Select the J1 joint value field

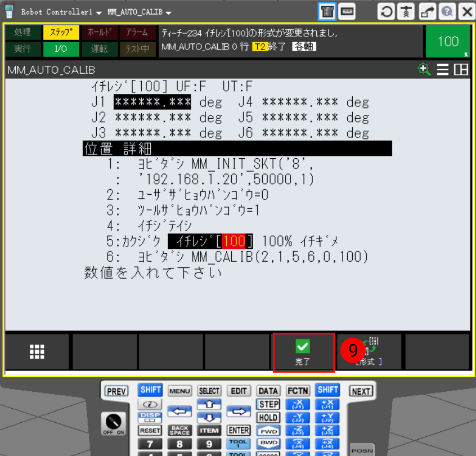tap(152, 102)
